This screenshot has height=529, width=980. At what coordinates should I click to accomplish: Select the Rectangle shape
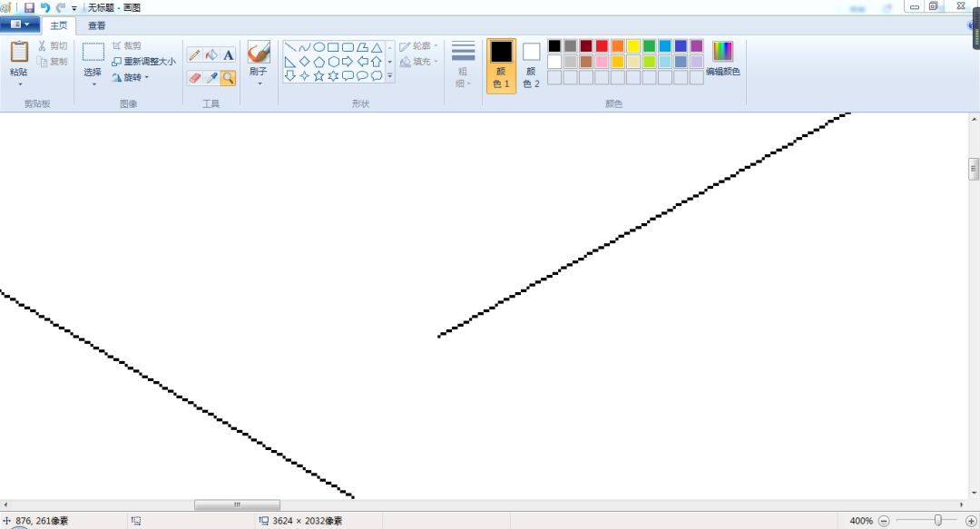click(x=333, y=47)
